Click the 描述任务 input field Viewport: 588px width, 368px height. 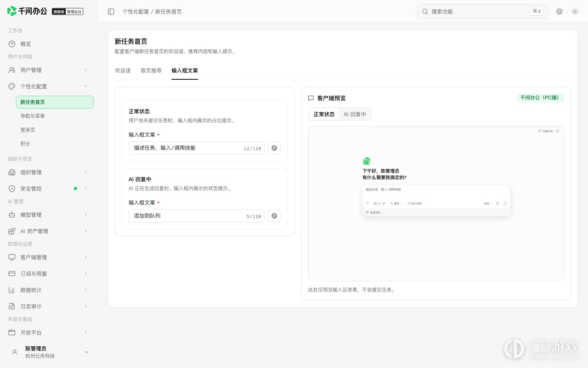tap(196, 148)
